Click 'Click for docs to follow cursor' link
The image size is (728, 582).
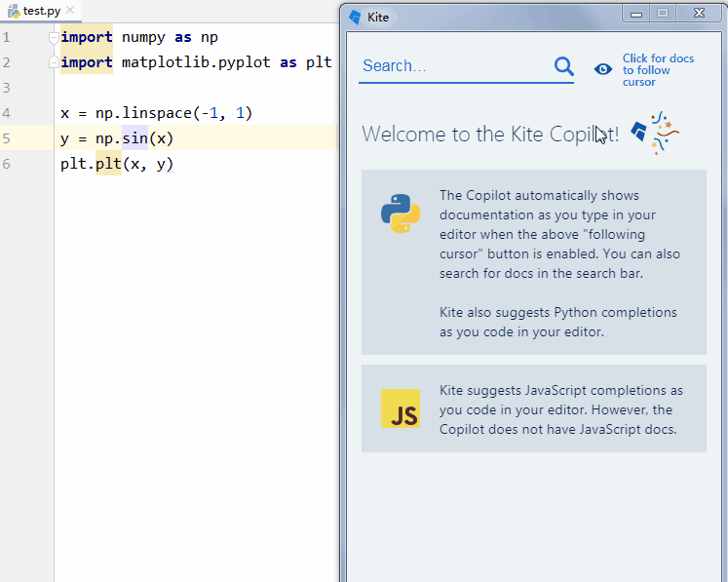658,70
